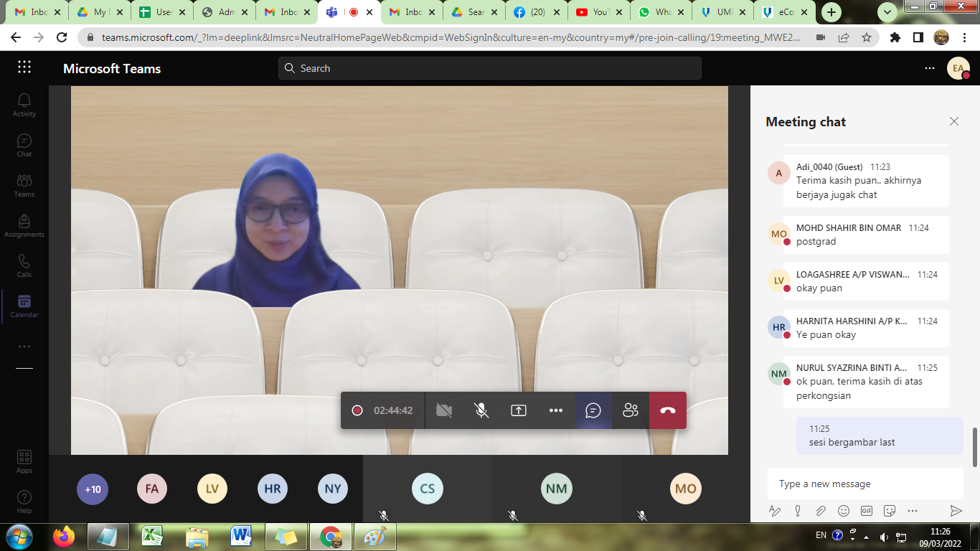Hang up the call with red button
This screenshot has height=551, width=980.
tap(668, 410)
